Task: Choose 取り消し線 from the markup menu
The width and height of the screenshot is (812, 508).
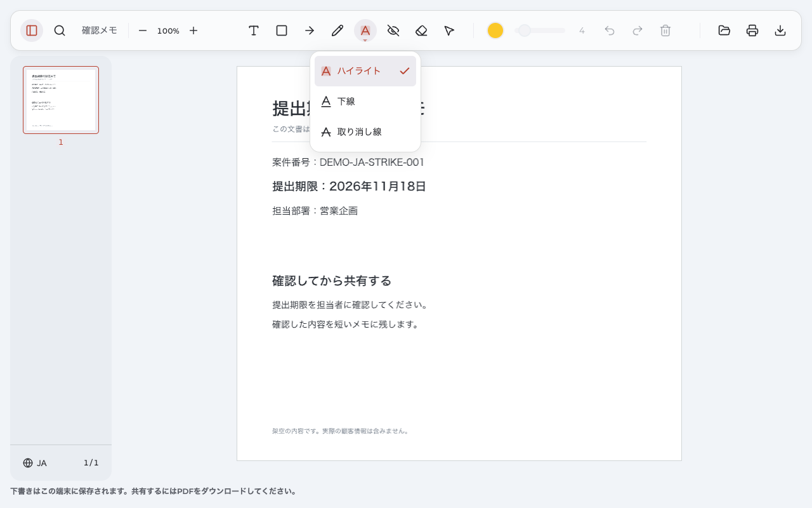Action: pyautogui.click(x=365, y=132)
